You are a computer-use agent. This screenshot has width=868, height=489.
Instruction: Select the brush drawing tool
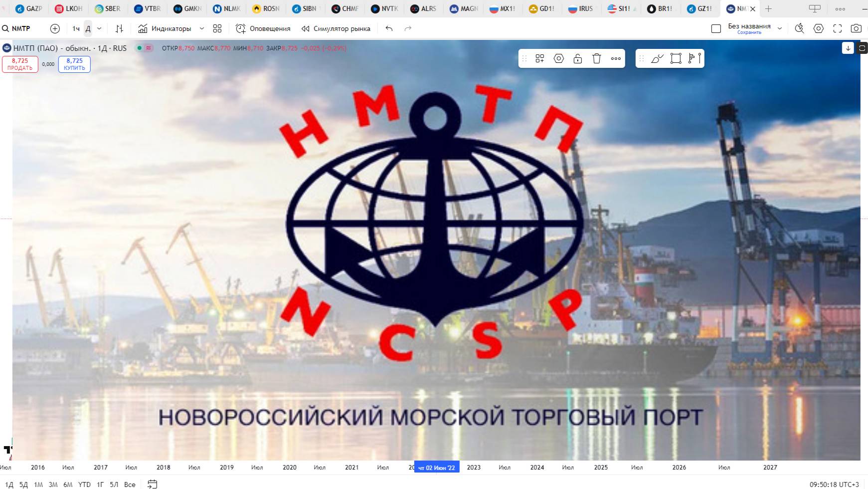[x=657, y=59]
